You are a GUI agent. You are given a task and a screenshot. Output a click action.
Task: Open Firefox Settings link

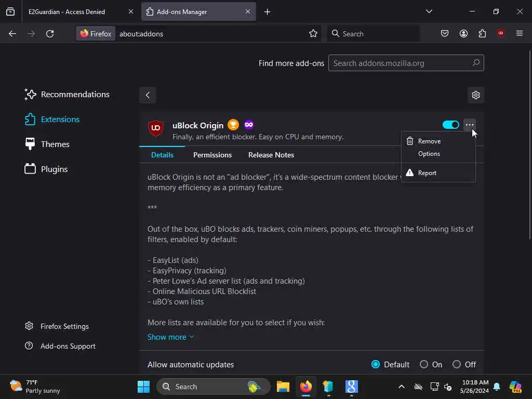[57, 326]
